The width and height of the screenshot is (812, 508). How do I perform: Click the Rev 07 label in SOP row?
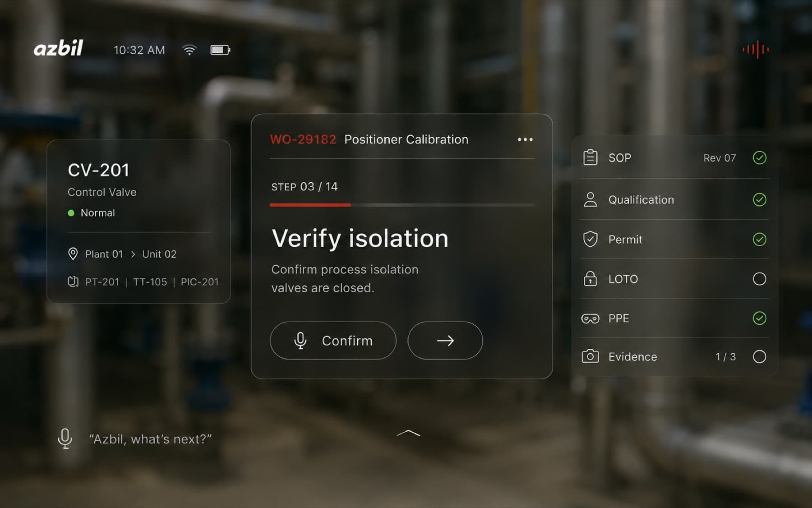720,158
